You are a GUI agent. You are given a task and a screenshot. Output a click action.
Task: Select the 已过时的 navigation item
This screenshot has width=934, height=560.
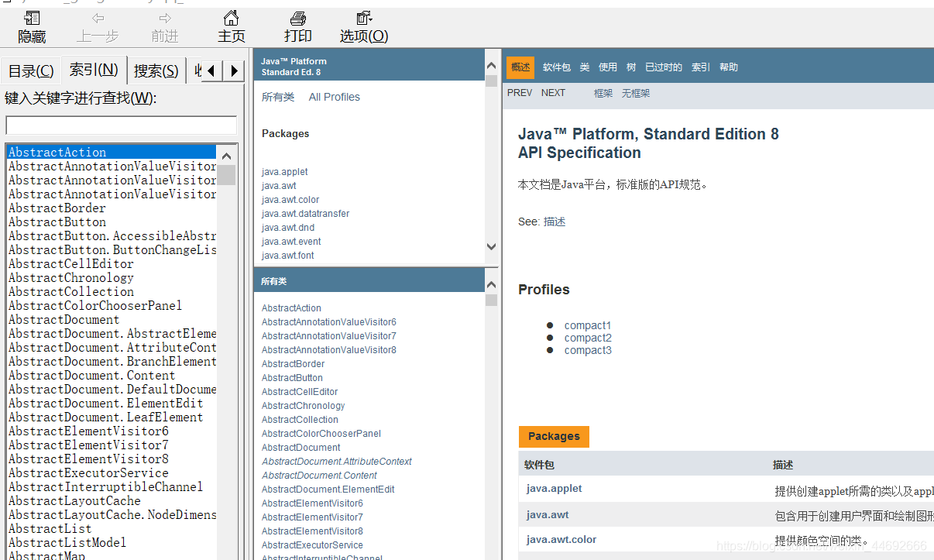pos(663,67)
